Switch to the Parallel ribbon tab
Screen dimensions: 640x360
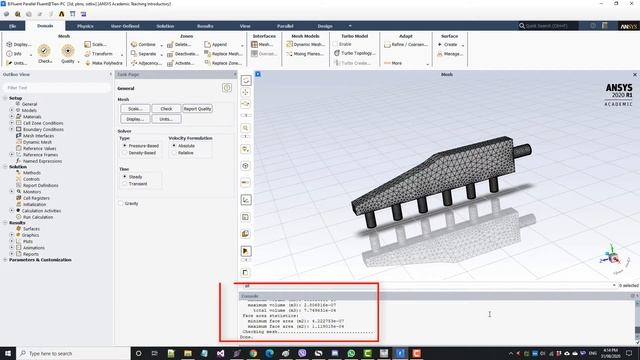(x=285, y=26)
